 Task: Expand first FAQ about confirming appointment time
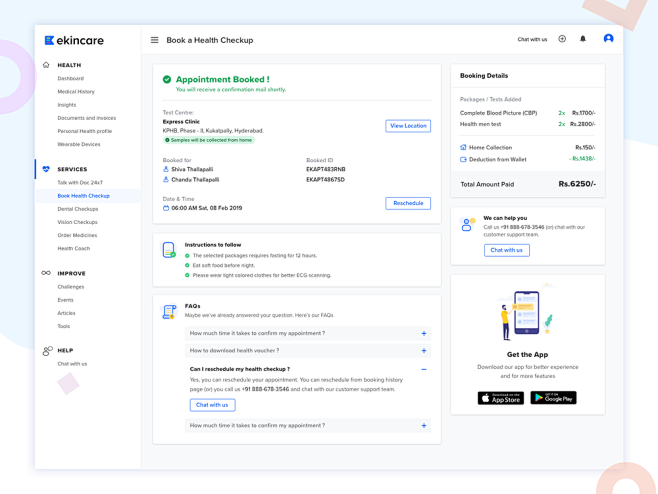click(x=308, y=333)
